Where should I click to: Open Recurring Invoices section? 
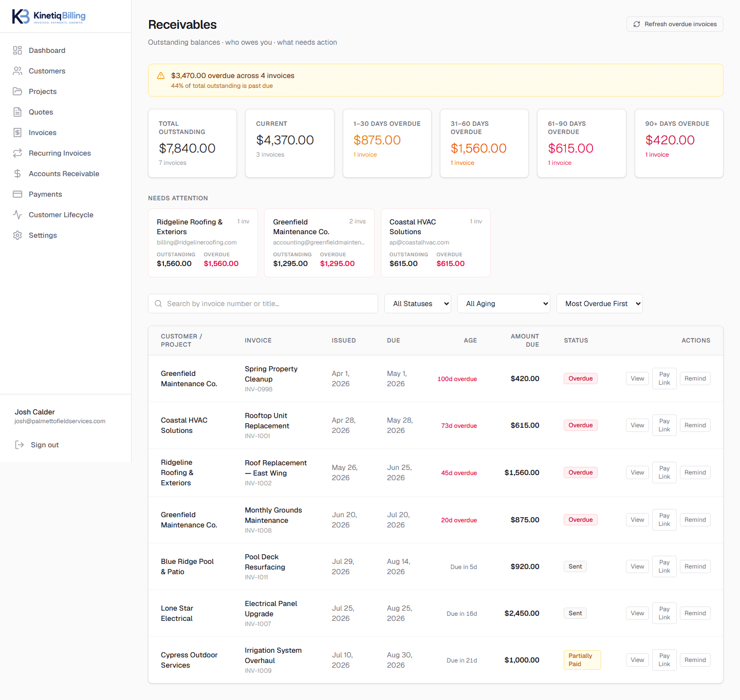click(65, 153)
